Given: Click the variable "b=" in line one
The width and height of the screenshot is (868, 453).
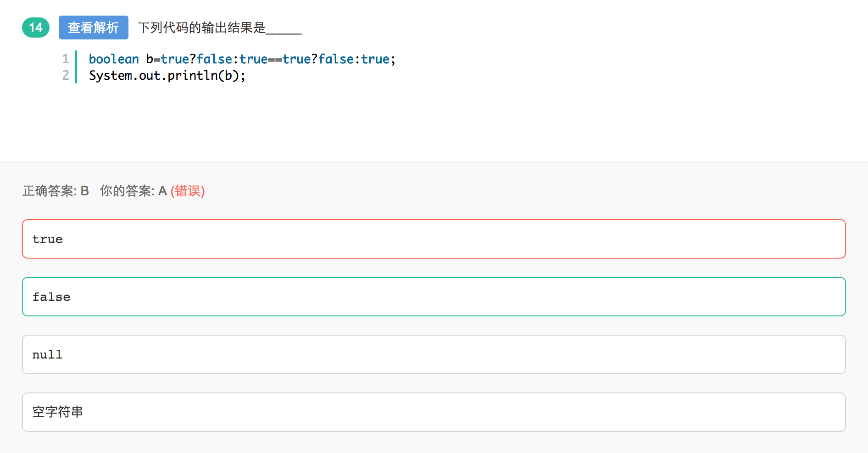Looking at the screenshot, I should pos(153,59).
